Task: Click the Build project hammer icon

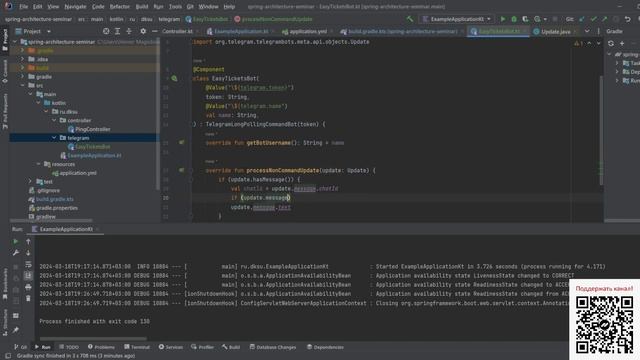Action: point(410,19)
